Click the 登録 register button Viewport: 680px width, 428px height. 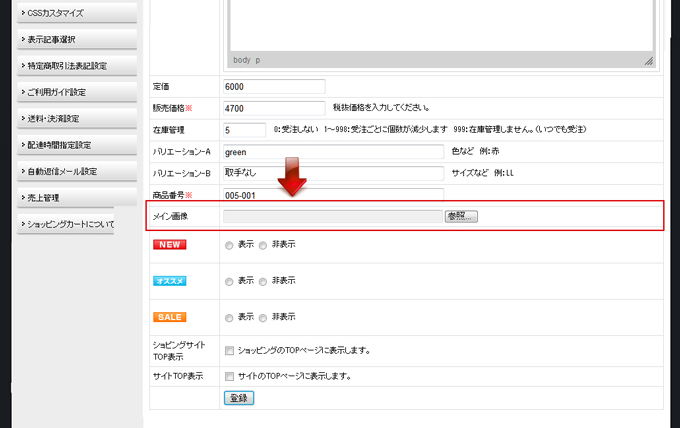coord(239,398)
